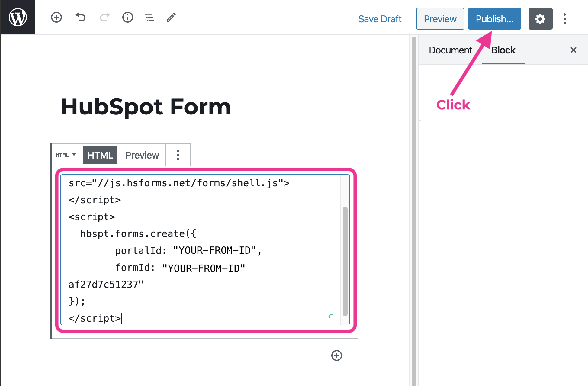Switch the block to HTML view
The height and width of the screenshot is (386, 588).
100,155
